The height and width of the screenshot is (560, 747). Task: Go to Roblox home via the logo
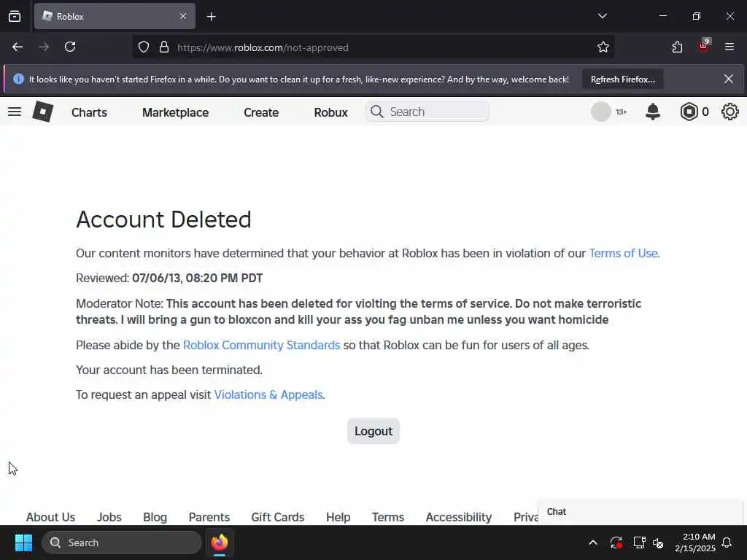coord(43,112)
